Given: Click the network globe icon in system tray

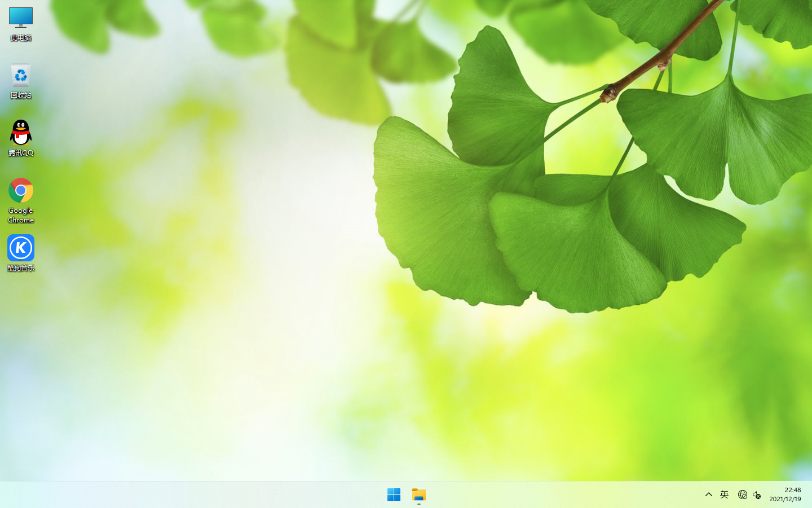Looking at the screenshot, I should click(x=742, y=495).
